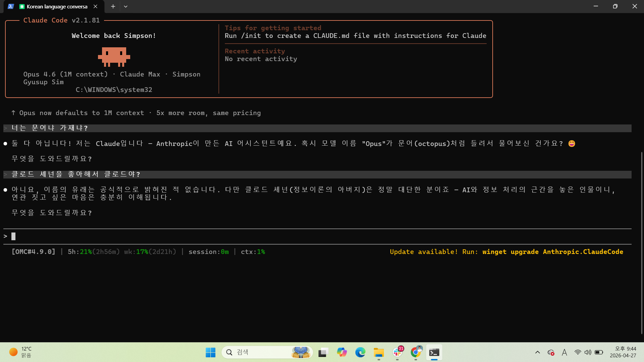This screenshot has height=362, width=644.
Task: Click the Windows Terminal taskbar icon
Action: coord(434,352)
